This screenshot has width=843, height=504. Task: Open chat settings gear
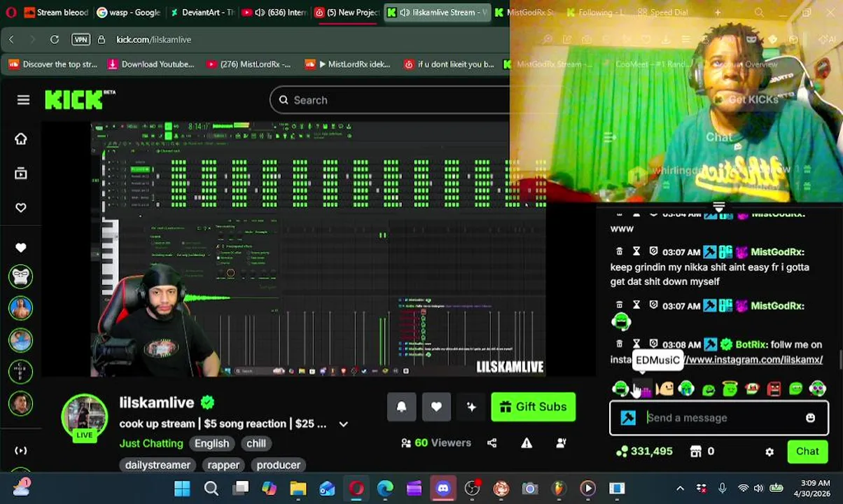tap(769, 451)
